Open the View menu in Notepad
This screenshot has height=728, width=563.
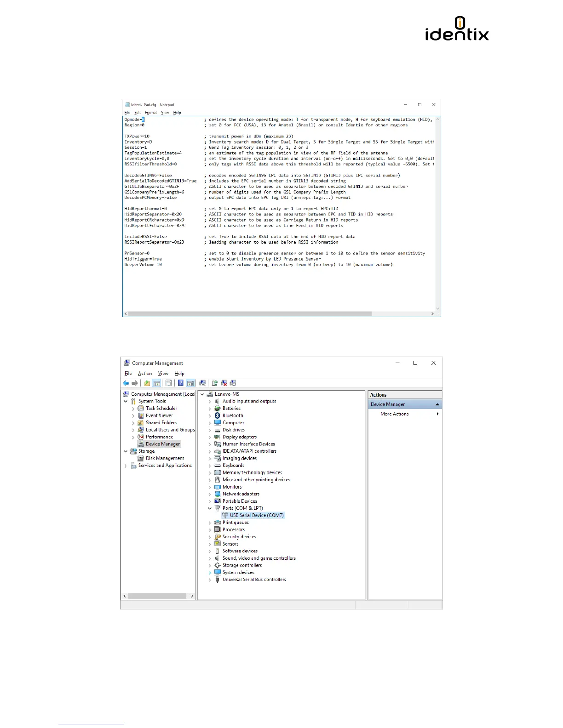pos(165,113)
